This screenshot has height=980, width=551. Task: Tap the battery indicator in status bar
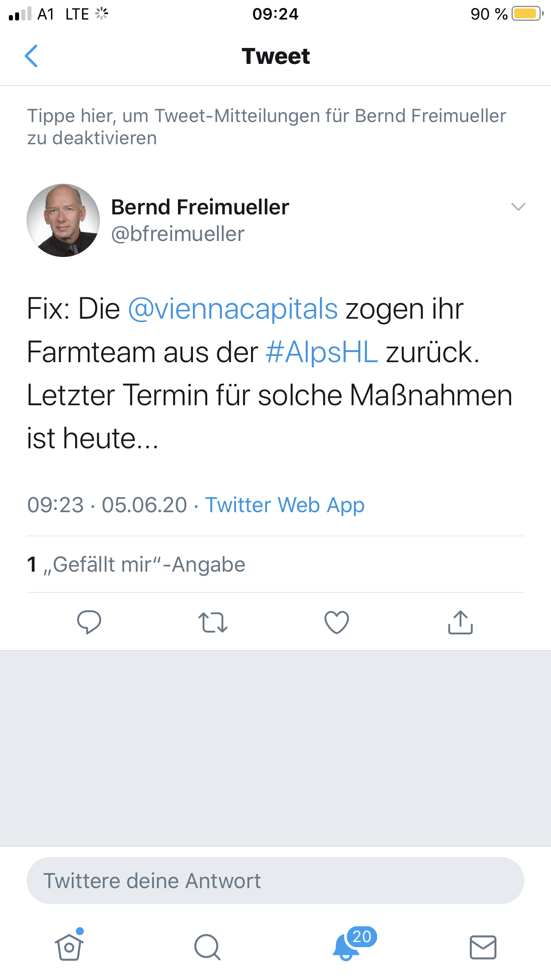click(527, 14)
